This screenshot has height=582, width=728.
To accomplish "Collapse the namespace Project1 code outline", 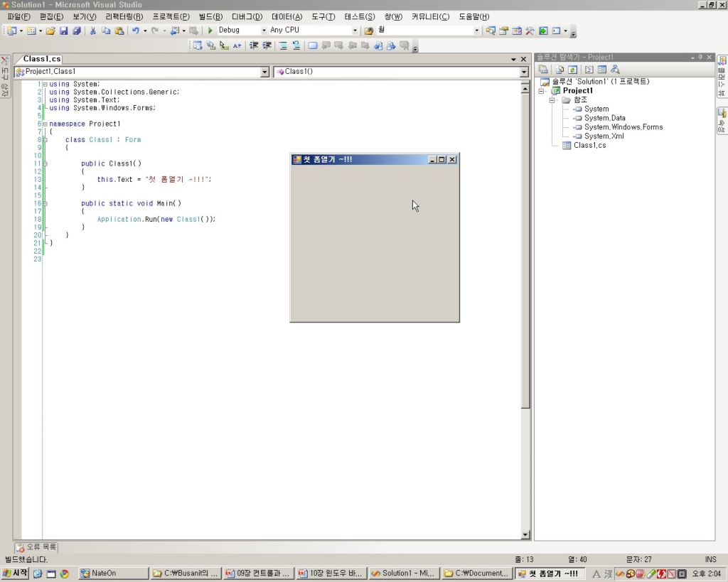I will [45, 124].
